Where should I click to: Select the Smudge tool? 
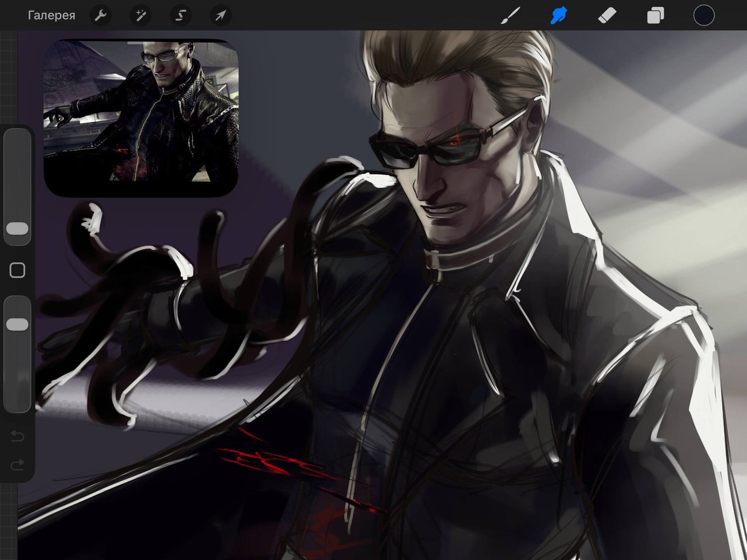558,16
